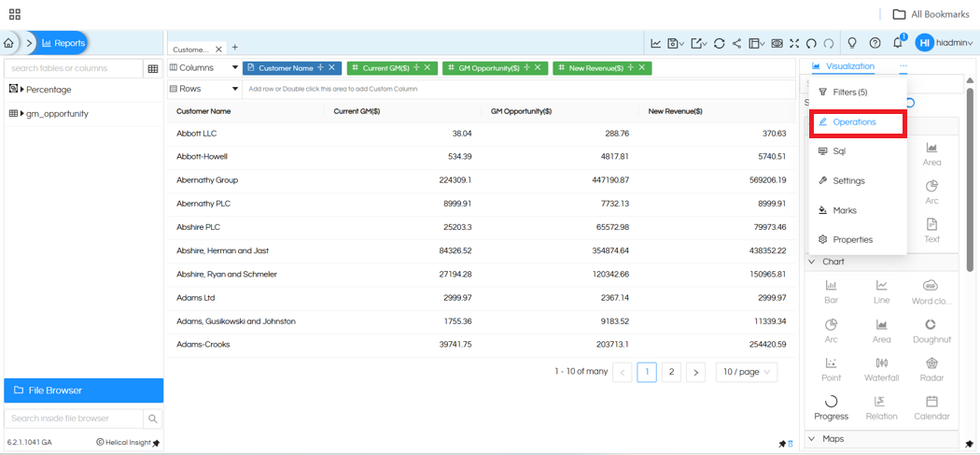The image size is (980, 455).
Task: Remove the Current GM($) column pill
Action: (x=427, y=67)
